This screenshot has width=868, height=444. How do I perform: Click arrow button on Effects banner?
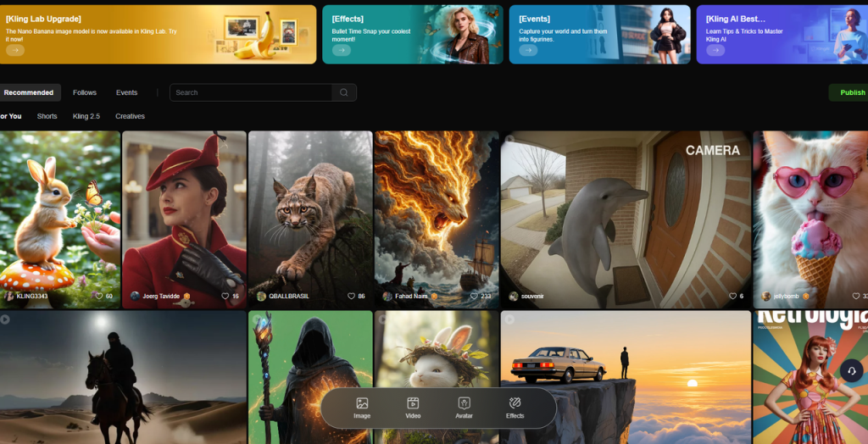[342, 50]
